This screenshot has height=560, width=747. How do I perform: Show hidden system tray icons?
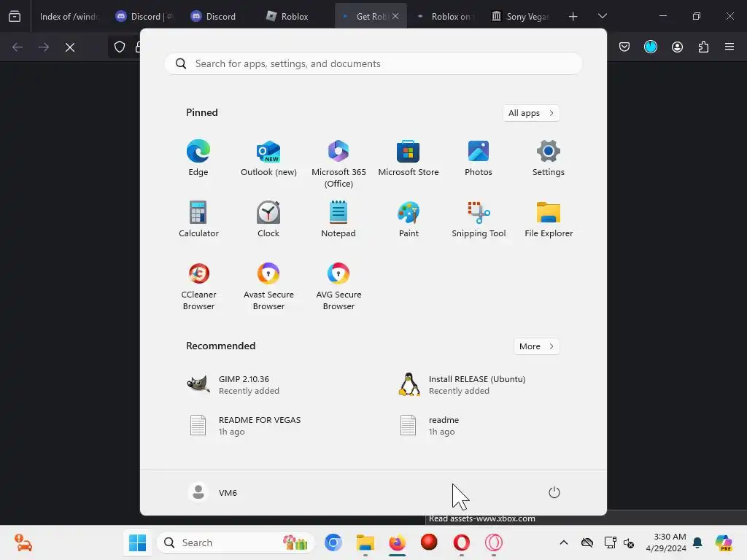pyautogui.click(x=564, y=542)
